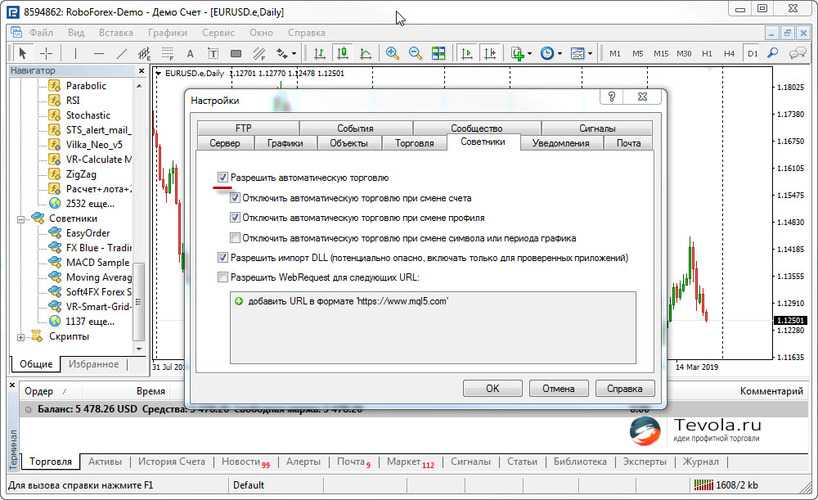Click the ZigZag indicator icon in Navigator
This screenshot has width=818, height=500.
coord(54,173)
